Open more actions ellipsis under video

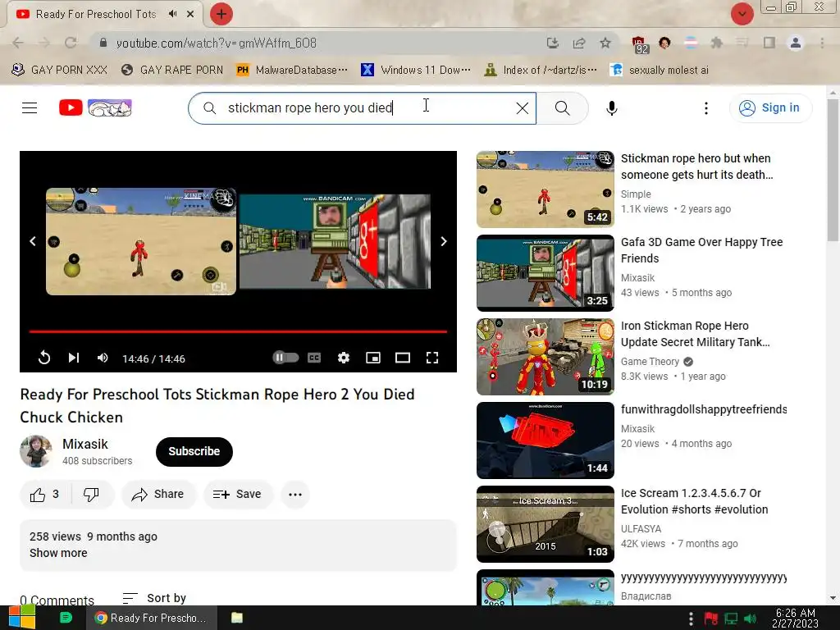pos(295,495)
